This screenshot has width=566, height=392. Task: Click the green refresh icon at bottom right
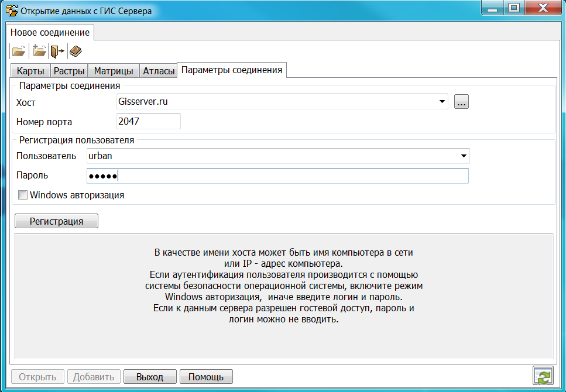(x=543, y=376)
